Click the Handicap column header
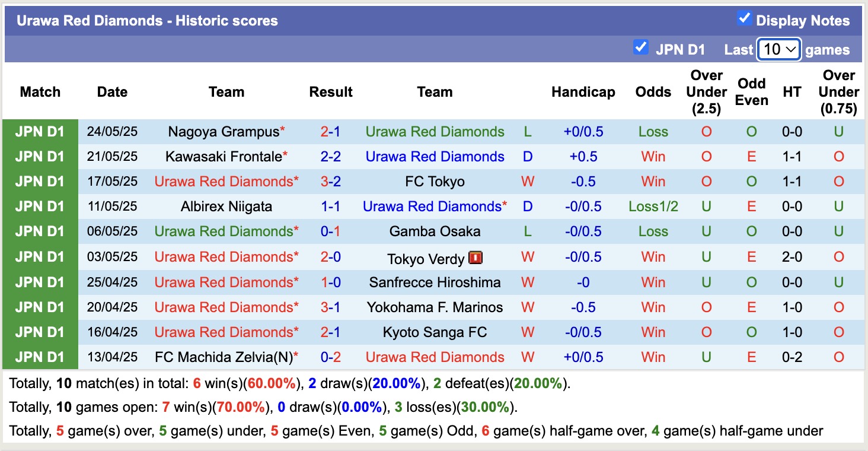 coord(583,92)
